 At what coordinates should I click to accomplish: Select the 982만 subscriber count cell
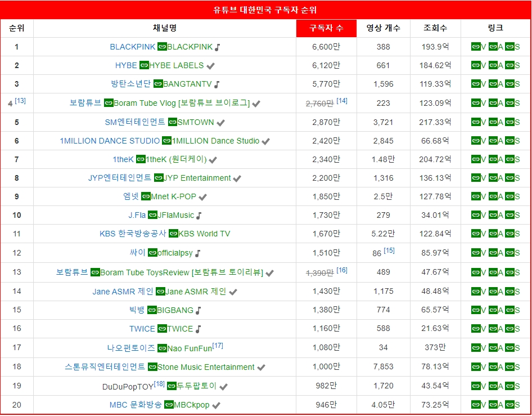click(326, 386)
